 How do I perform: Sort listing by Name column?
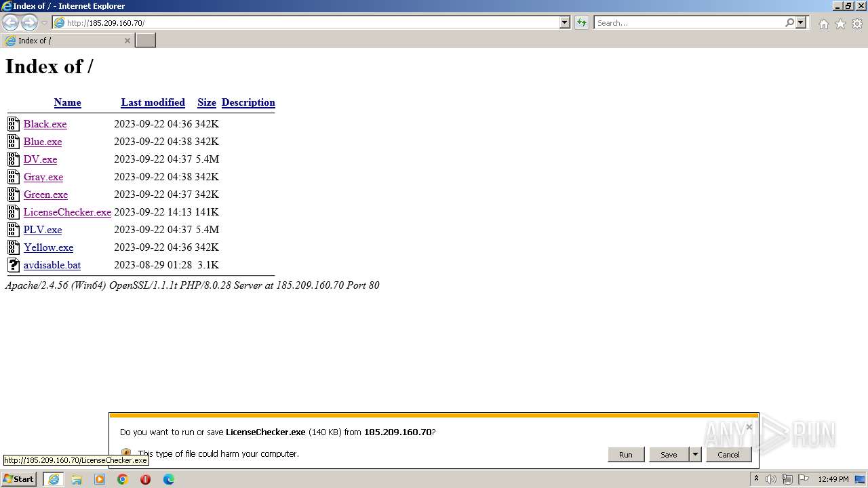pos(67,102)
